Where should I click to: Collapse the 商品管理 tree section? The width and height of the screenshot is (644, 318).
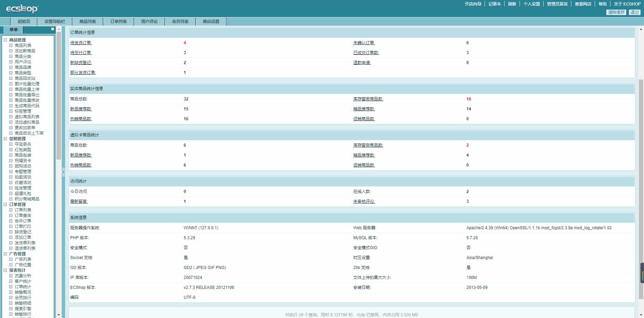[5, 40]
